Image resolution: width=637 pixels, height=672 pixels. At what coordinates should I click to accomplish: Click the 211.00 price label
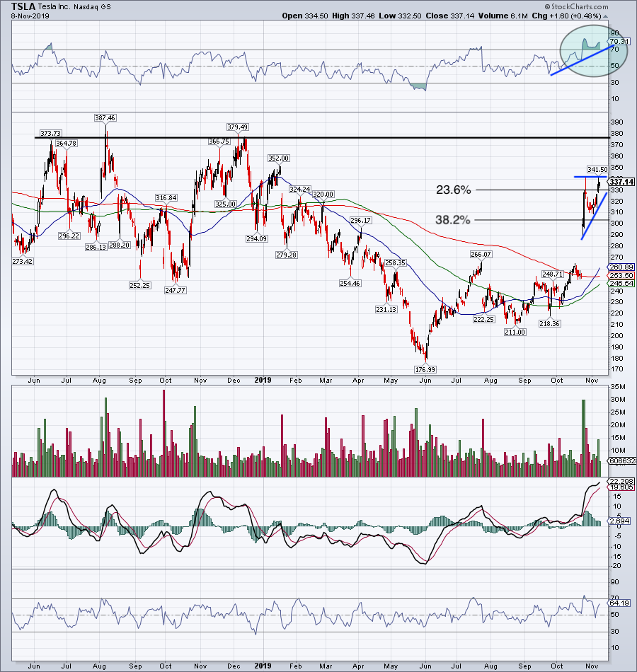click(x=515, y=332)
